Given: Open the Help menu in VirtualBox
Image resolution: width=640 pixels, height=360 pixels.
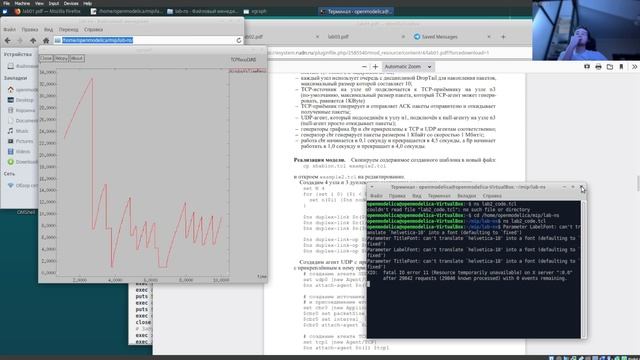Looking at the screenshot, I should (x=88, y=3).
